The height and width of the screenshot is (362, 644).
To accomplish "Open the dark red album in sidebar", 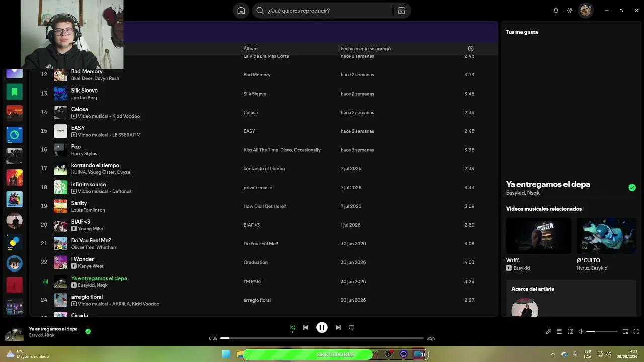I will pyautogui.click(x=14, y=285).
